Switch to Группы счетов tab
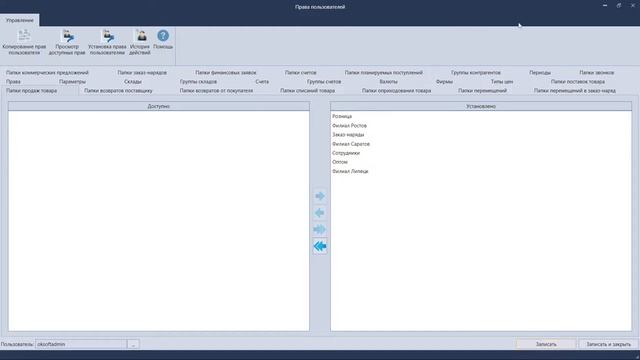 [x=324, y=82]
